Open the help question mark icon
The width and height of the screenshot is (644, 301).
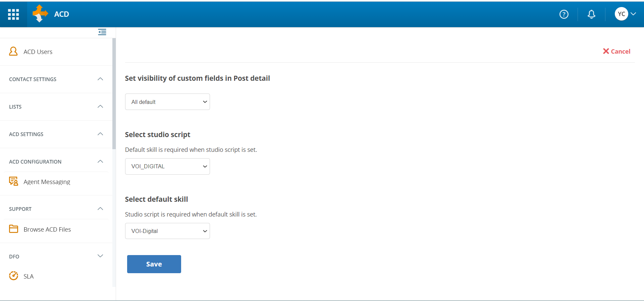[x=564, y=14]
